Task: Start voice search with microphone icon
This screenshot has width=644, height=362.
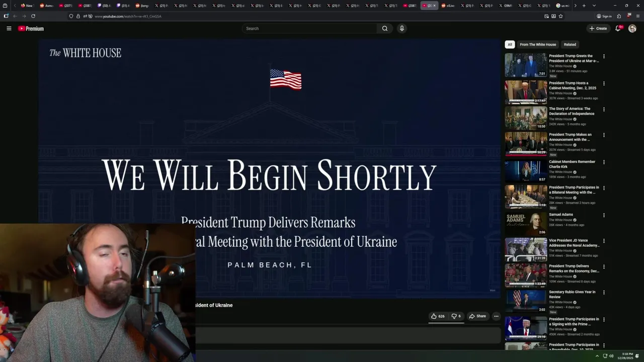Action: click(x=401, y=29)
